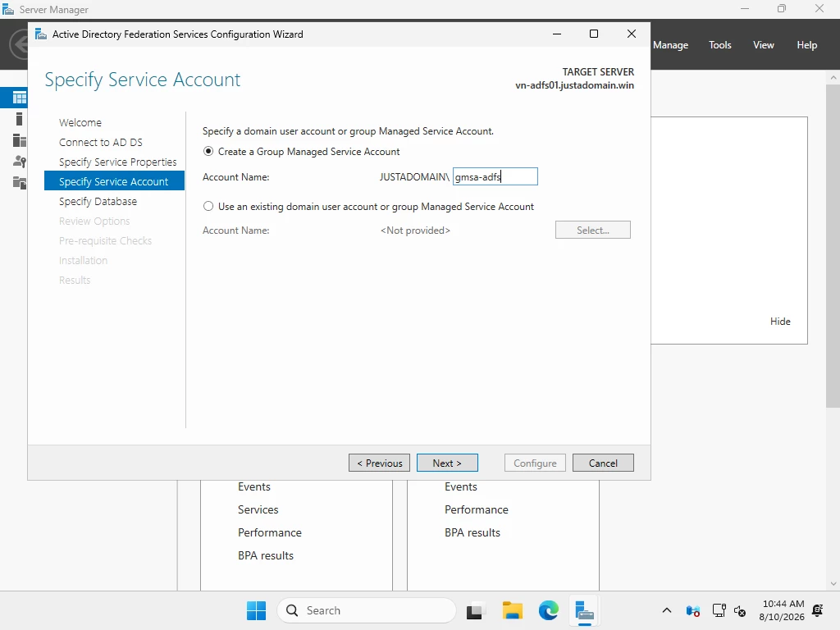Click the network tray icon
Image resolution: width=840 pixels, height=630 pixels.
tap(719, 610)
